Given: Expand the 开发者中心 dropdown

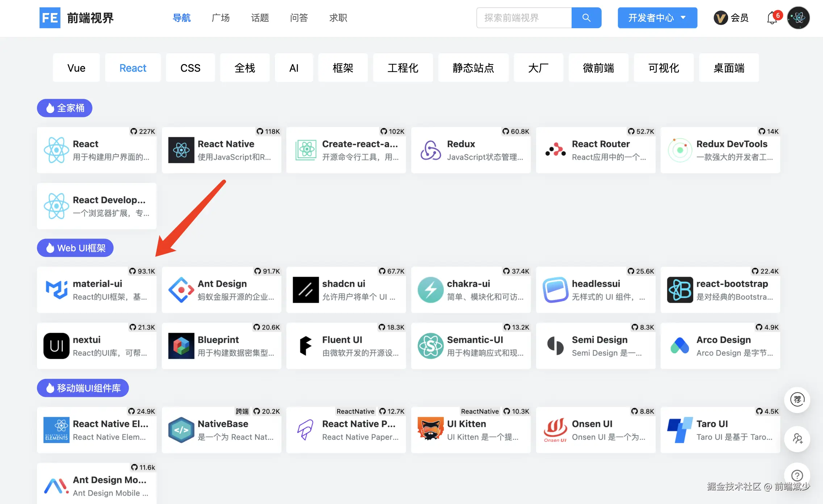Looking at the screenshot, I should click(657, 18).
